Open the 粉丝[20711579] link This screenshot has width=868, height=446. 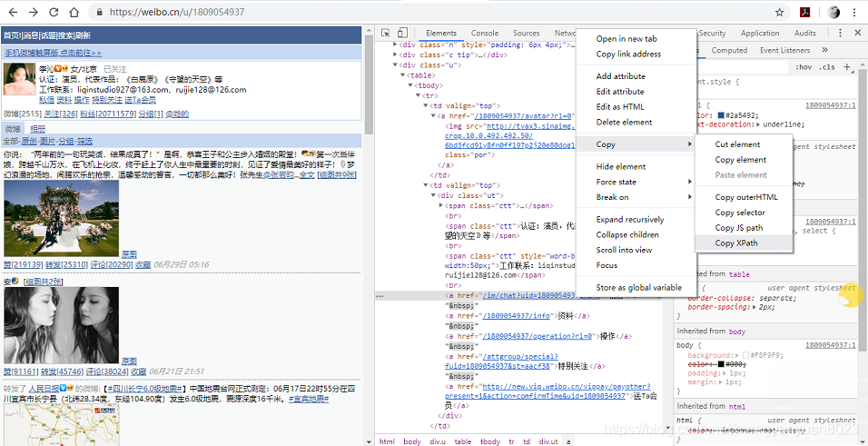[109, 114]
